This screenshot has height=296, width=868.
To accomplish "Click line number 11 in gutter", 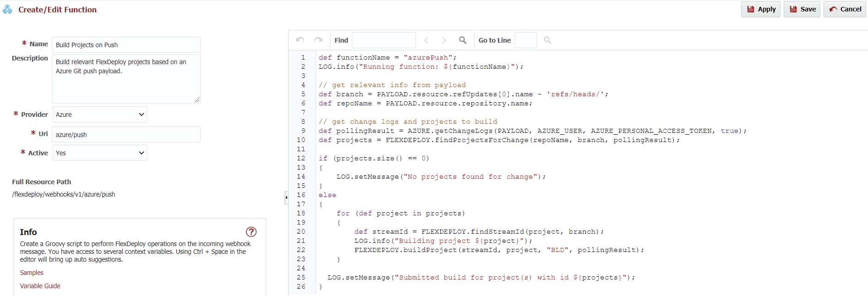I will pyautogui.click(x=301, y=149).
